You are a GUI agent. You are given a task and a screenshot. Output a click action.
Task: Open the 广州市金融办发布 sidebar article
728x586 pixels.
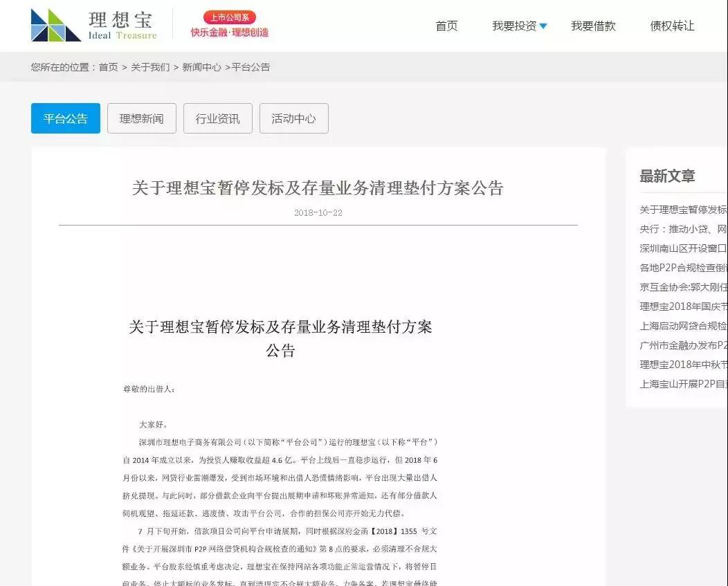point(683,345)
